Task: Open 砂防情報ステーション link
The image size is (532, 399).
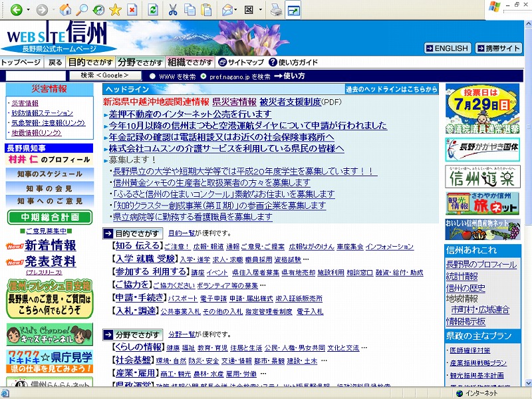Action: (x=42, y=113)
